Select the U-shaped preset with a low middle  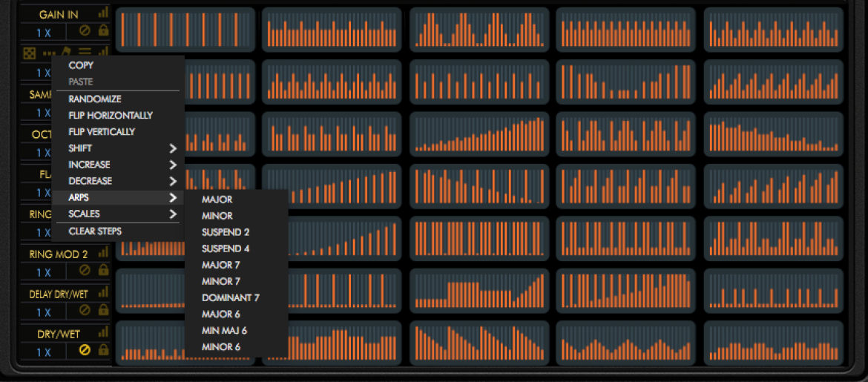(626, 82)
